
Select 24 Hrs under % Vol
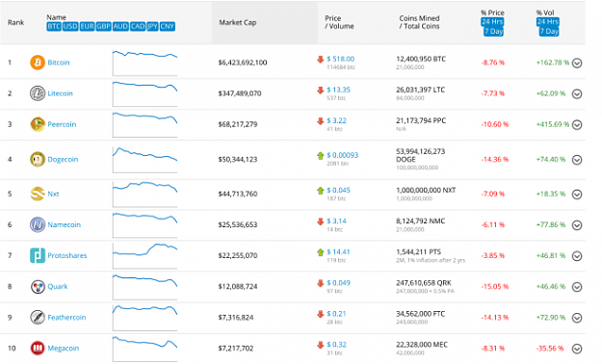[x=548, y=22]
